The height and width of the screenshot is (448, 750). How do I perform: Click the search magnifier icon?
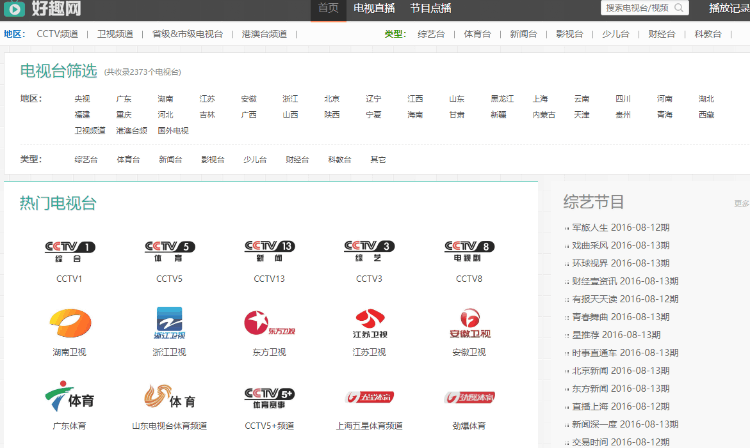[x=678, y=8]
